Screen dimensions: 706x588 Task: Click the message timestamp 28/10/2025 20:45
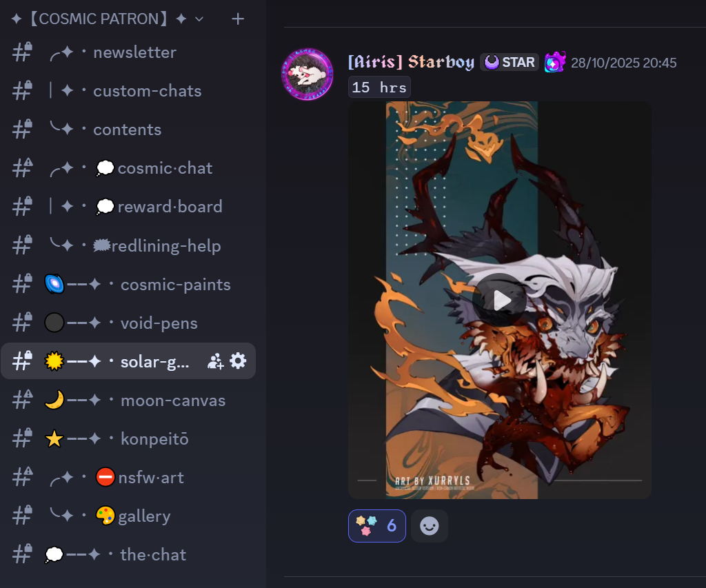623,63
